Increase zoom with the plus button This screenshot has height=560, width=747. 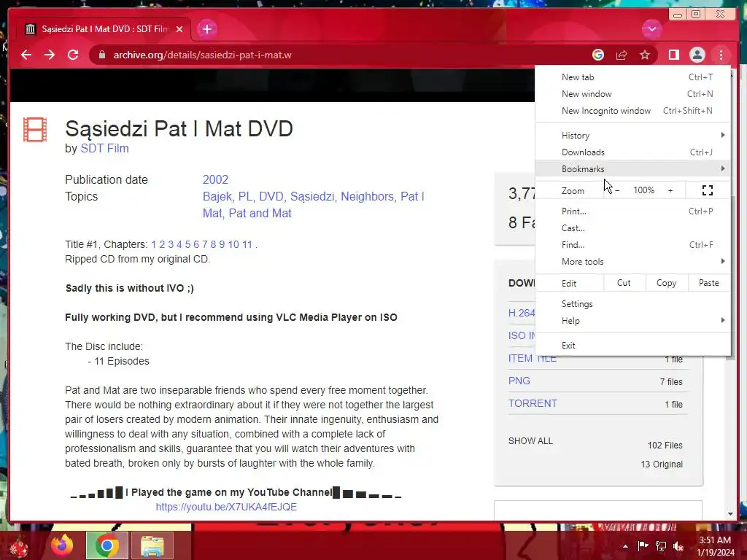(670, 190)
